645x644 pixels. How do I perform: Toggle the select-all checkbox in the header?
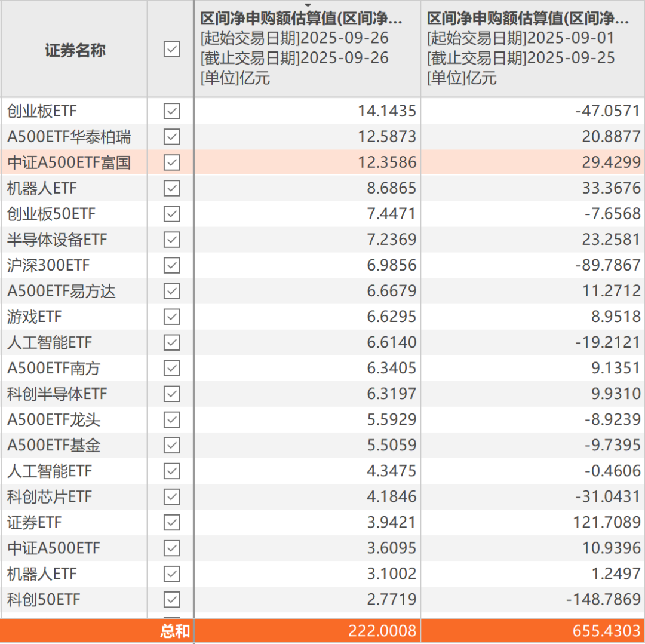coord(171,50)
